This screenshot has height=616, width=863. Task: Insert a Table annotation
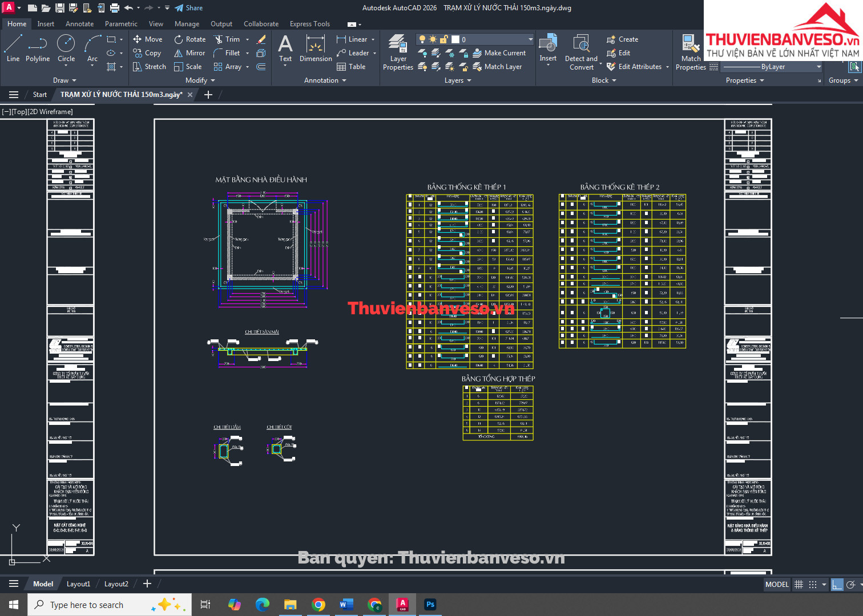tap(351, 67)
